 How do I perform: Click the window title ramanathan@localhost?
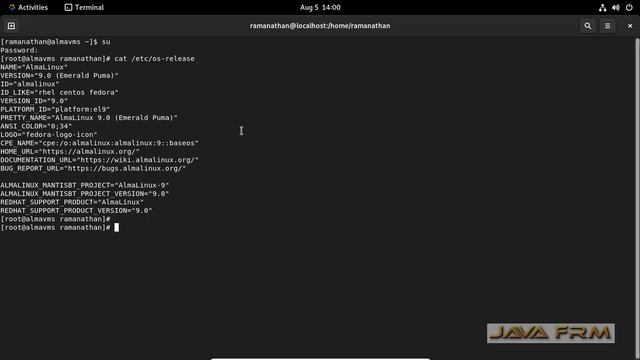tap(320, 26)
